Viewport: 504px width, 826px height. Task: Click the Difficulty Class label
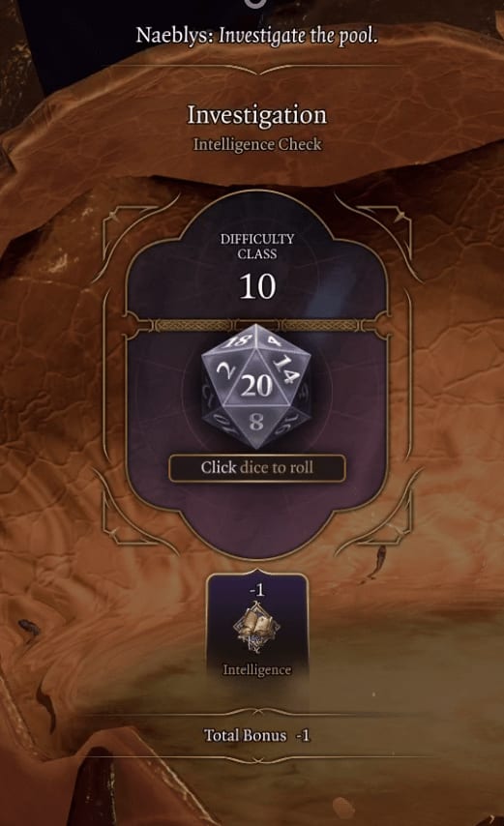pos(257,246)
